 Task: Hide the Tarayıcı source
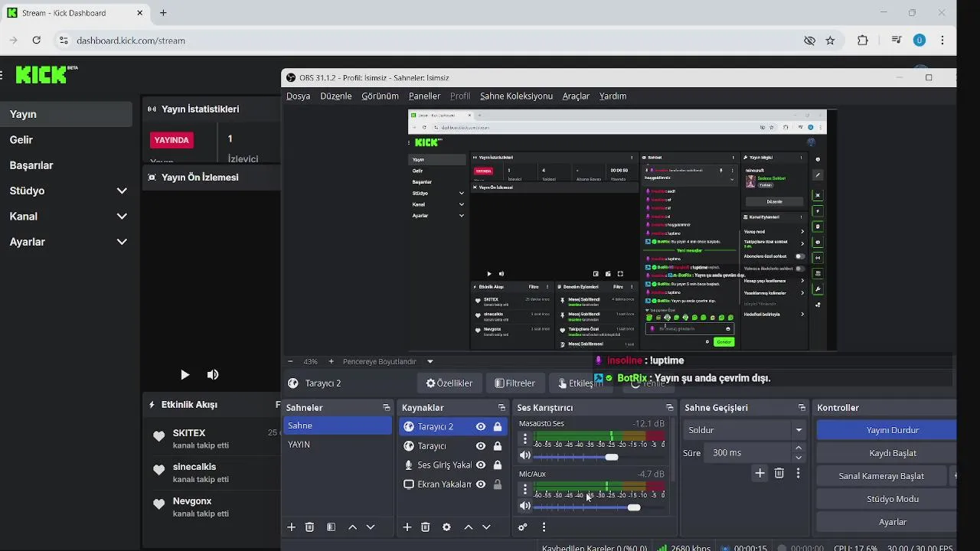481,446
